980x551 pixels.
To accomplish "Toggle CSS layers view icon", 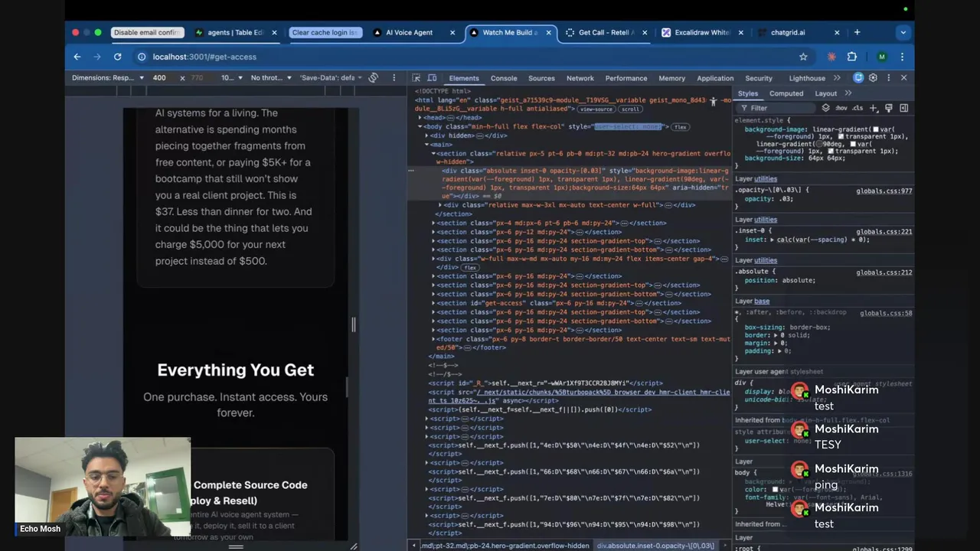I will (x=825, y=108).
